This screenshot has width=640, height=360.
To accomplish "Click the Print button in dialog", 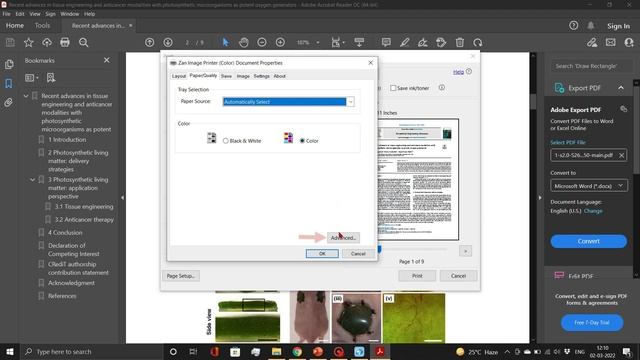I will [x=417, y=276].
